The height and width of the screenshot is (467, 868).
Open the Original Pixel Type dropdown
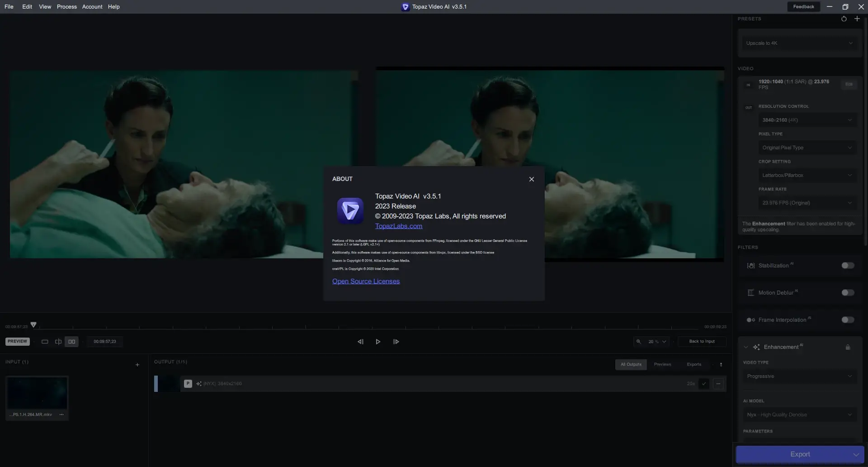[x=807, y=148]
